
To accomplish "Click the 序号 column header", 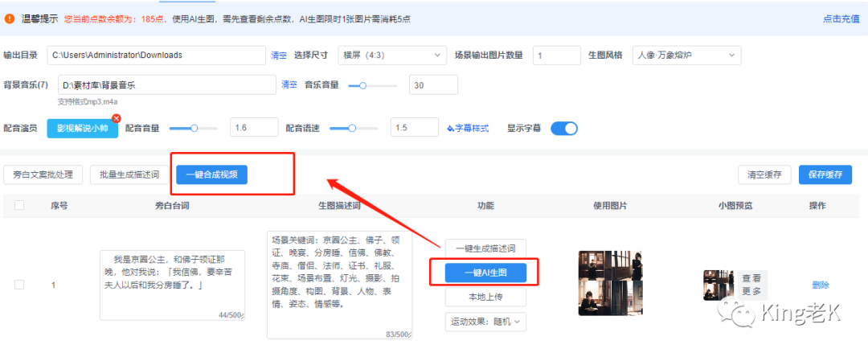I will [59, 206].
